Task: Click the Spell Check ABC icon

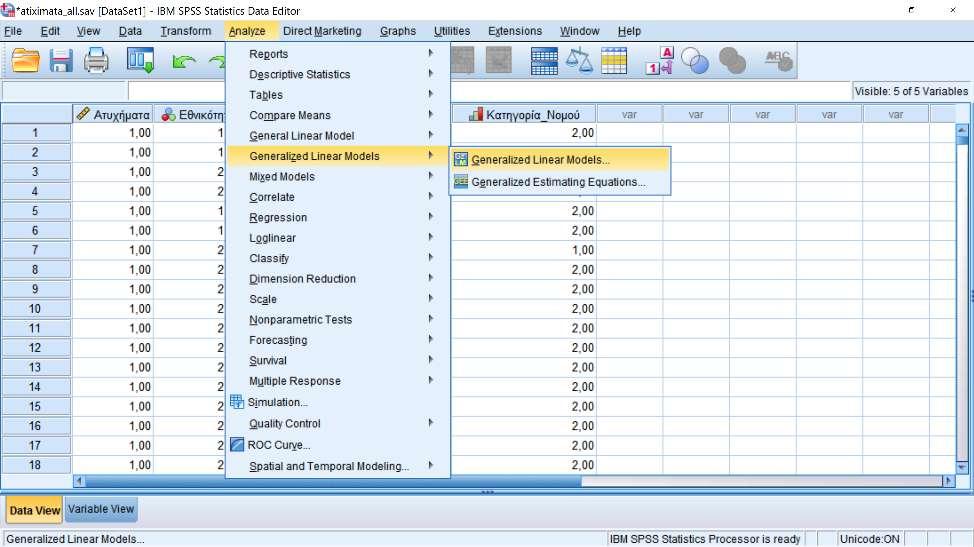Action: point(778,61)
